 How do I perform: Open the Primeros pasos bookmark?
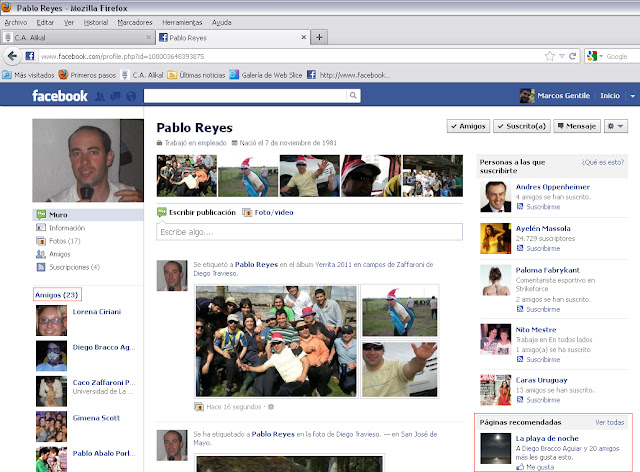tap(87, 75)
